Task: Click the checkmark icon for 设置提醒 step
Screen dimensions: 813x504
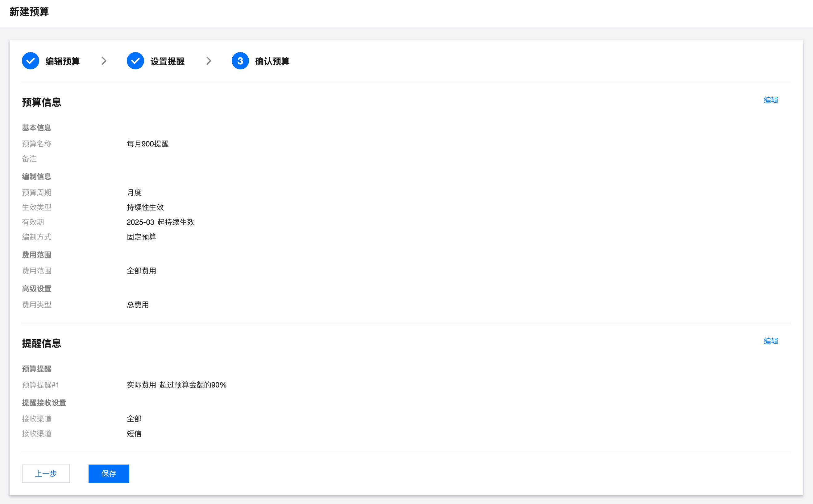Action: [x=135, y=61]
